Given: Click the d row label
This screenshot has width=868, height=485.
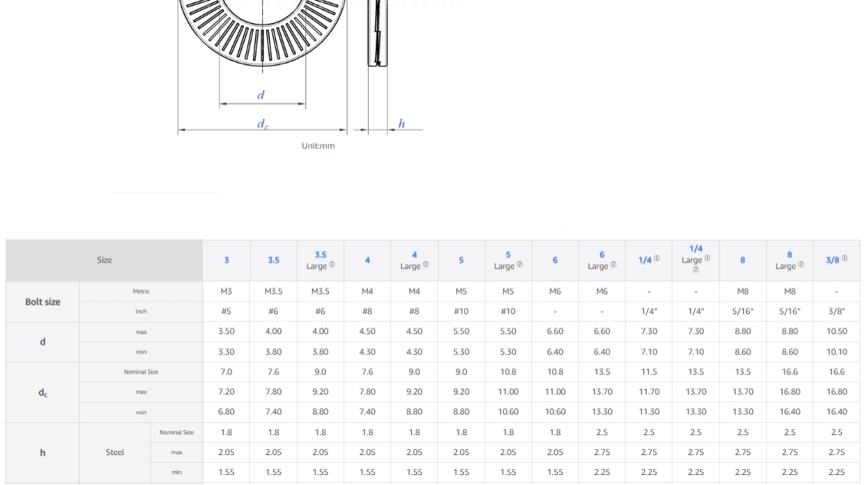Looking at the screenshot, I should 42,341.
